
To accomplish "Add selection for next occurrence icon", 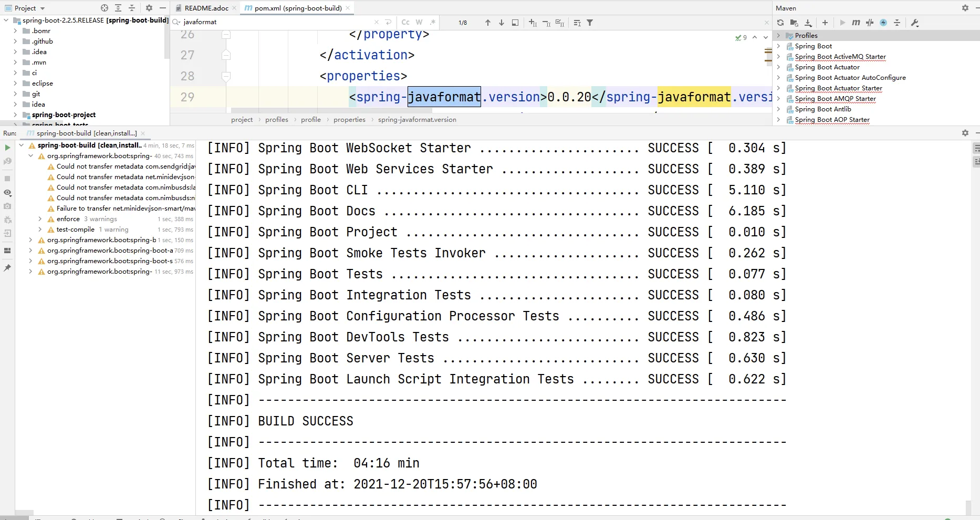I will pos(533,23).
